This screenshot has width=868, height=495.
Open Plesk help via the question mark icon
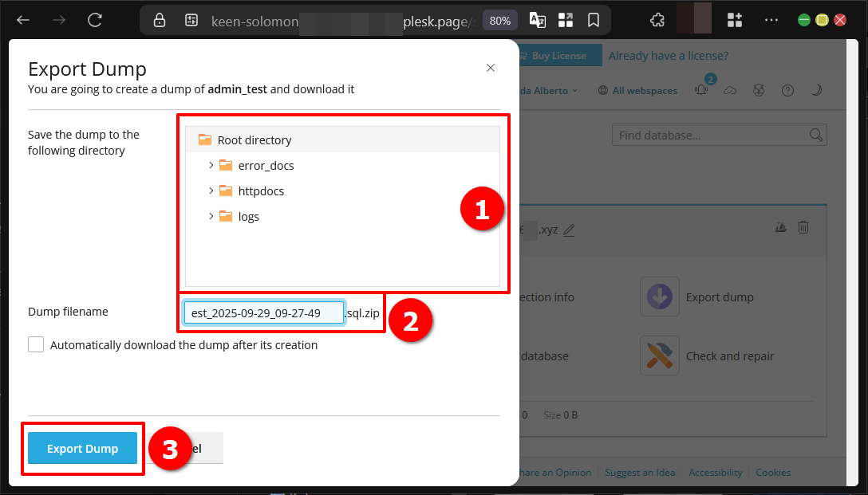[787, 90]
